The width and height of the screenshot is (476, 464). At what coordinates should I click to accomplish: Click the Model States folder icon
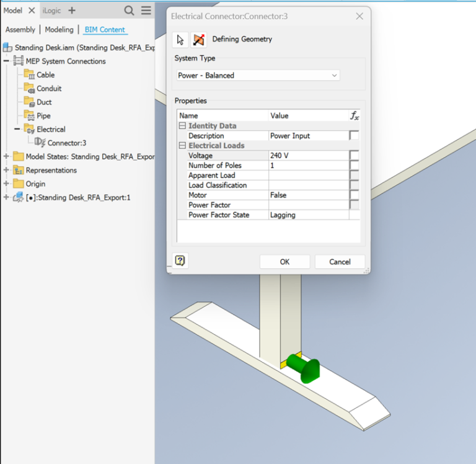click(19, 156)
